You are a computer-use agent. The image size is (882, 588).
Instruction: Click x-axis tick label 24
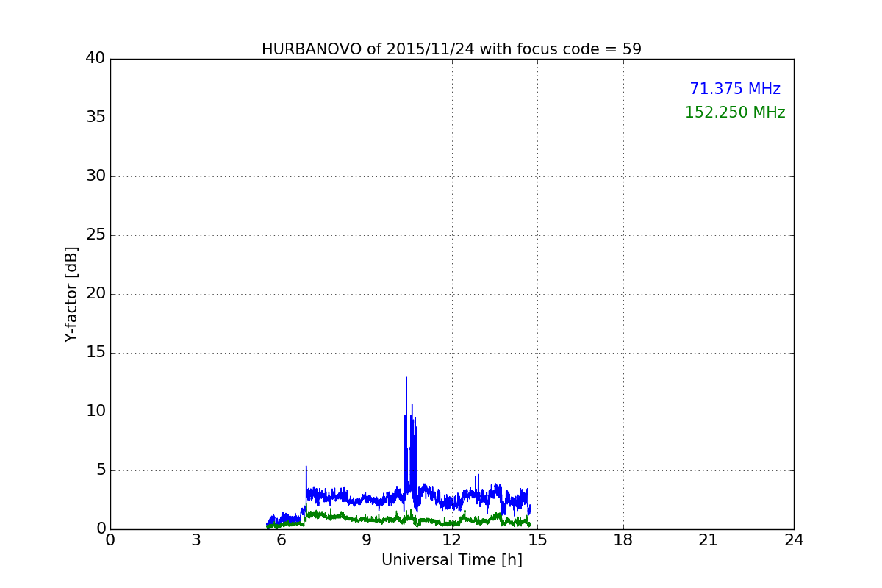pyautogui.click(x=794, y=540)
